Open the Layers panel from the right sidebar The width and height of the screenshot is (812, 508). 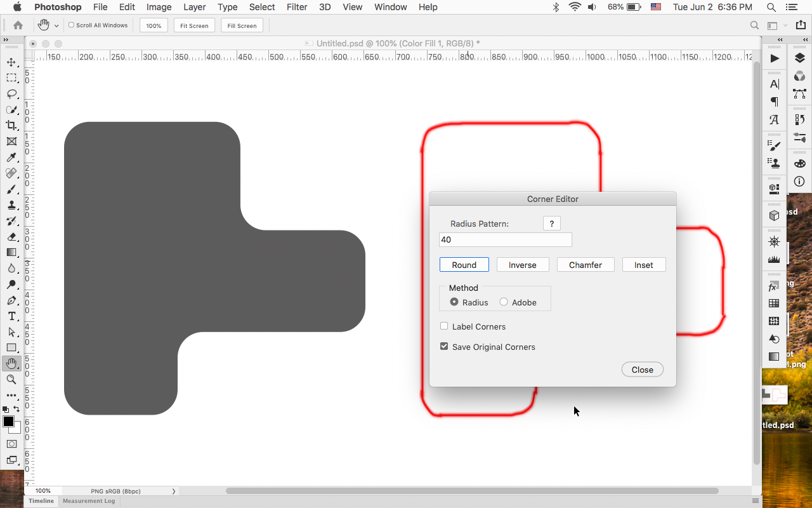click(799, 58)
